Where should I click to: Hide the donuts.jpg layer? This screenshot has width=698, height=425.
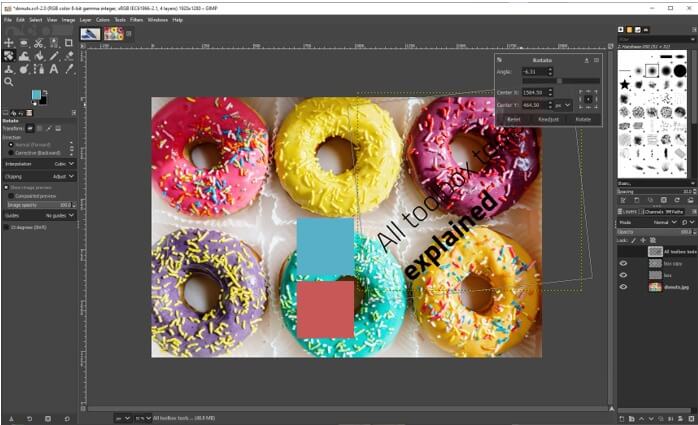coord(623,287)
